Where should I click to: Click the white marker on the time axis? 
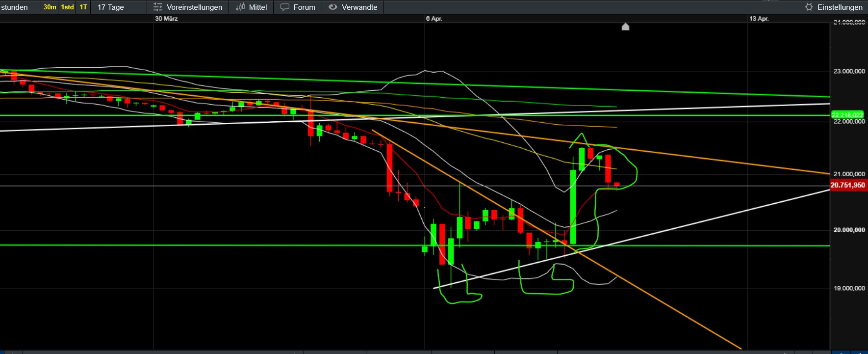(625, 27)
